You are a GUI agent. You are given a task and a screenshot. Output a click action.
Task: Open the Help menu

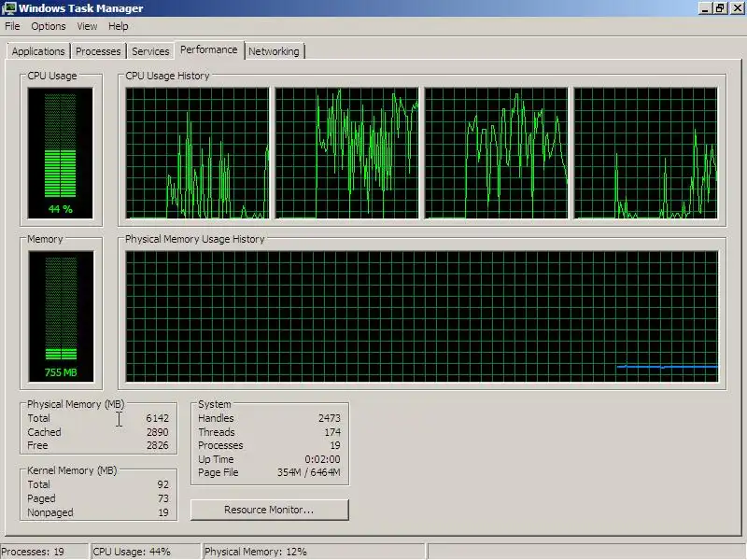click(119, 26)
